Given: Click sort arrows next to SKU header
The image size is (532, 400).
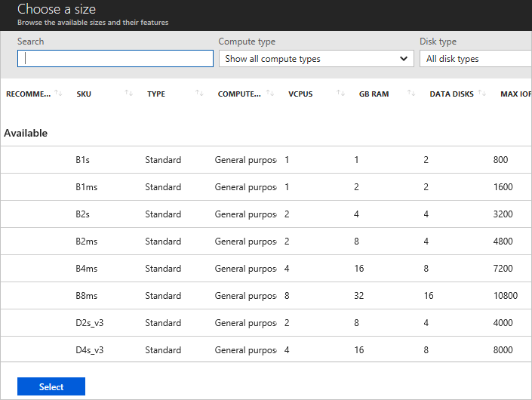Looking at the screenshot, I should [128, 94].
